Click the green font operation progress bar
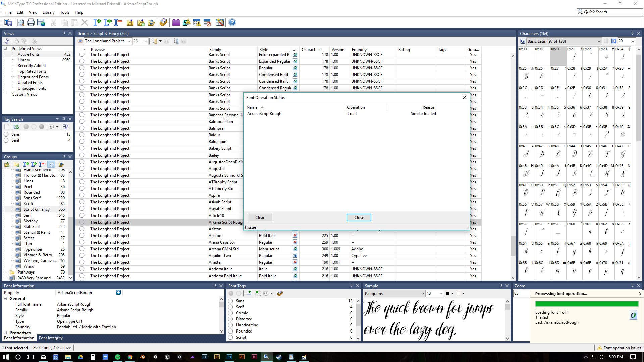The image size is (644, 362). (587, 304)
